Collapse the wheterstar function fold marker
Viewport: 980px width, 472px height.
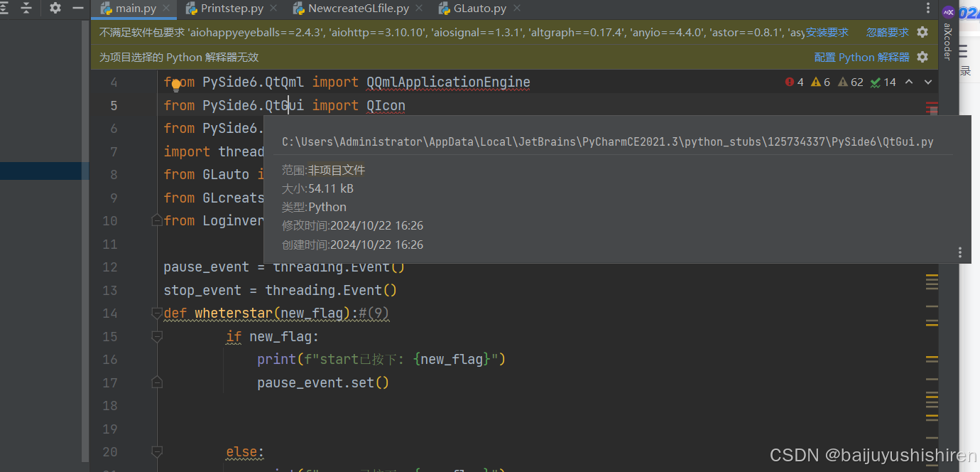pos(157,313)
